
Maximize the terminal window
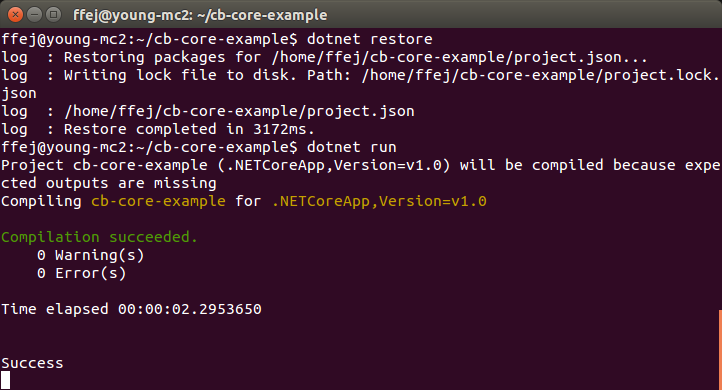[x=54, y=15]
